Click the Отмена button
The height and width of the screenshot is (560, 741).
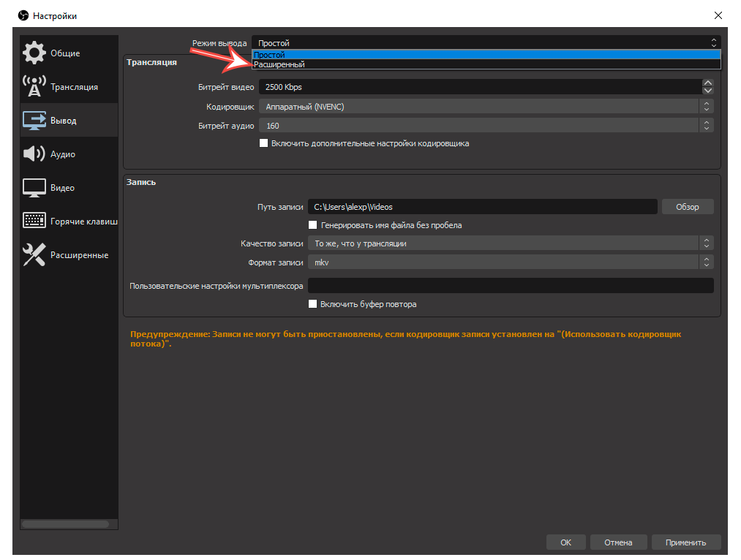tap(618, 542)
